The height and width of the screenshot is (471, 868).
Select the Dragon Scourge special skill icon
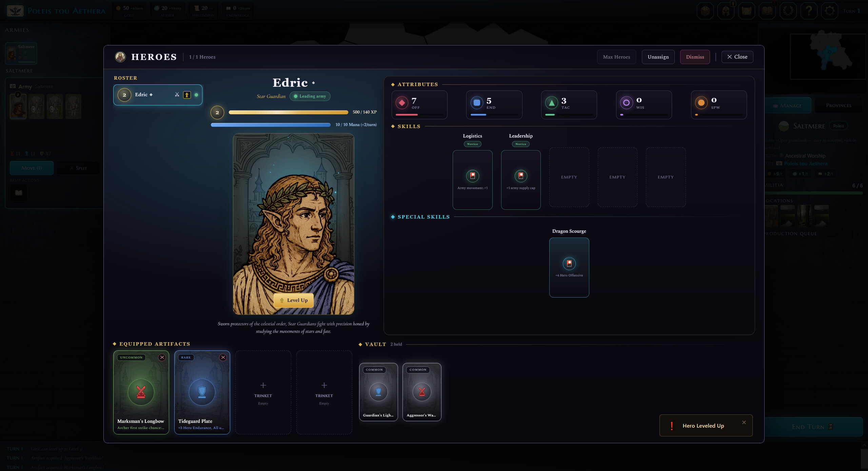569,263
